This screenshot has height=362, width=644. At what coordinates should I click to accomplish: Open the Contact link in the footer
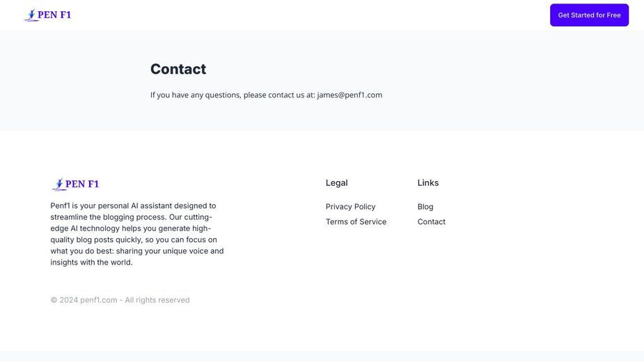click(431, 222)
